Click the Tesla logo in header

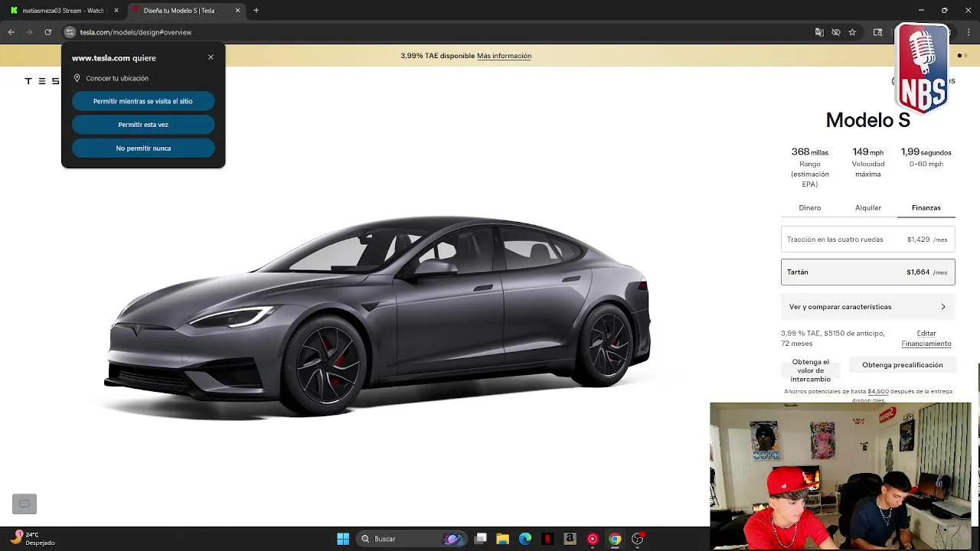(42, 81)
